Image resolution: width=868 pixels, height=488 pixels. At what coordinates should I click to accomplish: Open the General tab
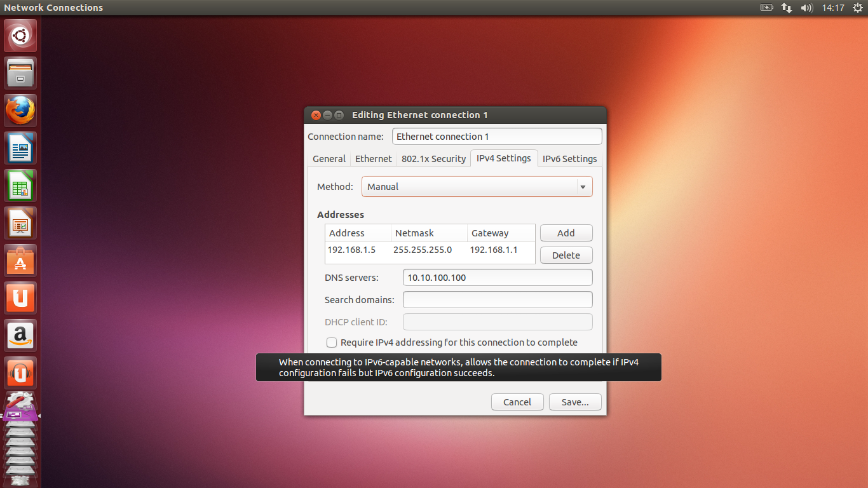pyautogui.click(x=329, y=158)
